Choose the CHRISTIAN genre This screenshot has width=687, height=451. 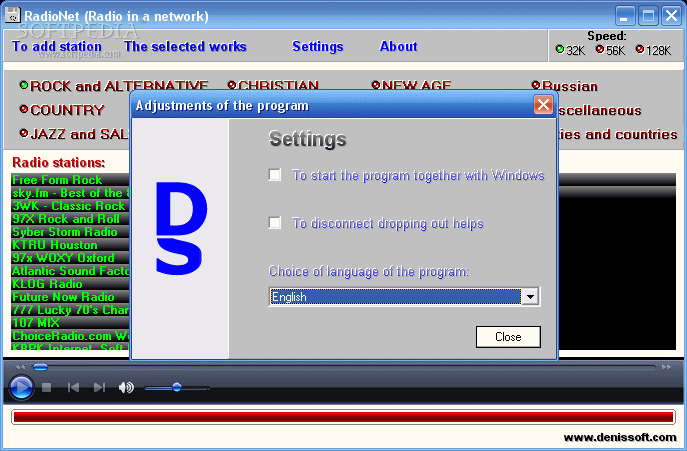[x=273, y=85]
